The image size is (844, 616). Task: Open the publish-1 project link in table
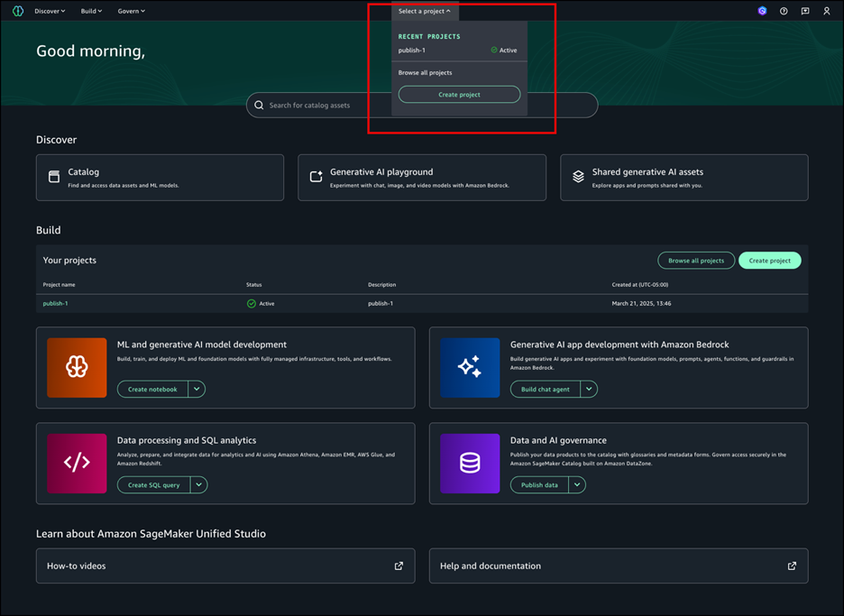(x=55, y=304)
